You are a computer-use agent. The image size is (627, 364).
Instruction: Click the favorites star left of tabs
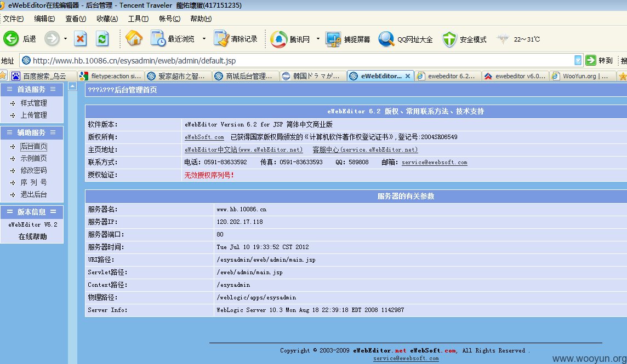tap(3, 76)
